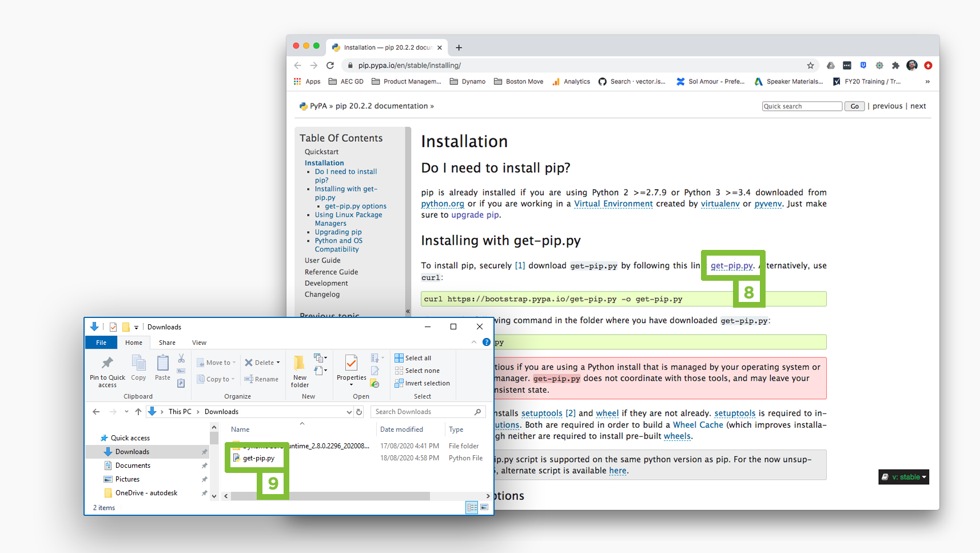This screenshot has height=553, width=980.
Task: Click Chrome's reload page icon
Action: pyautogui.click(x=330, y=65)
